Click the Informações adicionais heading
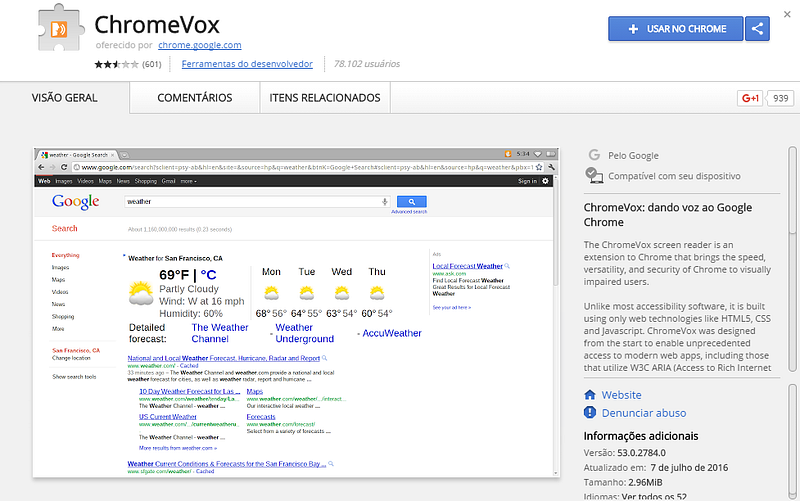Viewport: 800px width, 501px height. pyautogui.click(x=641, y=436)
